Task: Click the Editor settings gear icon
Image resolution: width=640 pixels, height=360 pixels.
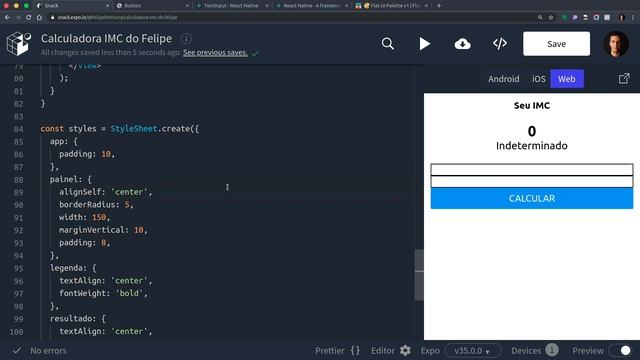Action: click(x=405, y=351)
